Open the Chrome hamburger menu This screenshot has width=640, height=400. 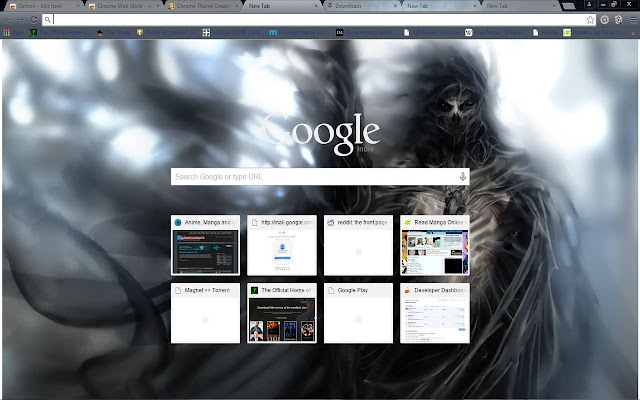coord(633,20)
